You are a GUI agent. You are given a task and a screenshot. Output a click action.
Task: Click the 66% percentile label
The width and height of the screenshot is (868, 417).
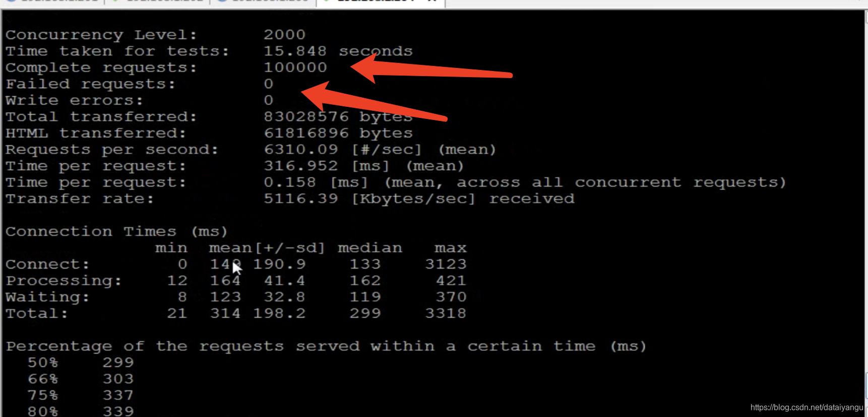42,379
